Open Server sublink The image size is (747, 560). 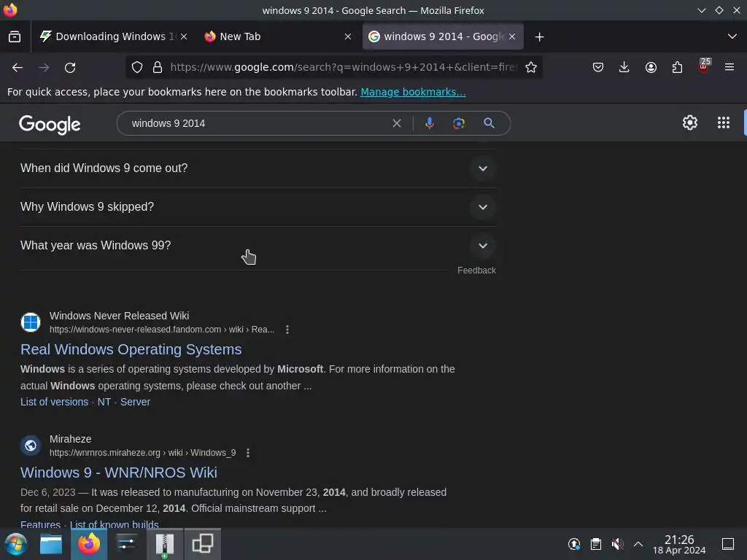135,402
